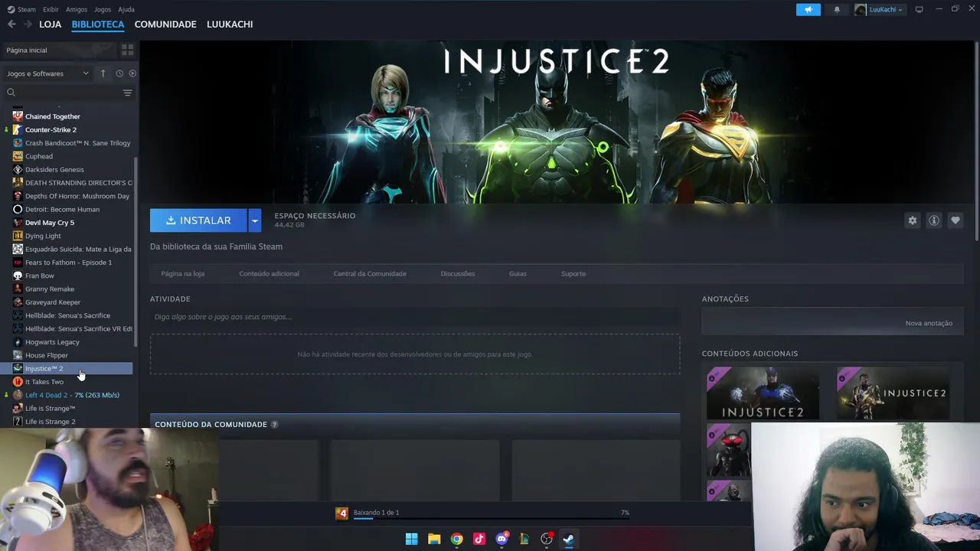Click the ready-to-play filter icon

coord(132,73)
